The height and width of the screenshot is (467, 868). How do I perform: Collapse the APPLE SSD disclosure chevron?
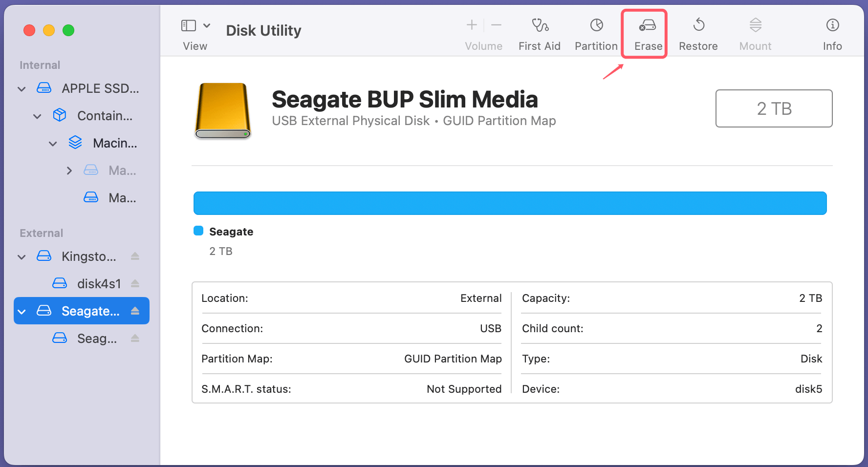point(22,88)
